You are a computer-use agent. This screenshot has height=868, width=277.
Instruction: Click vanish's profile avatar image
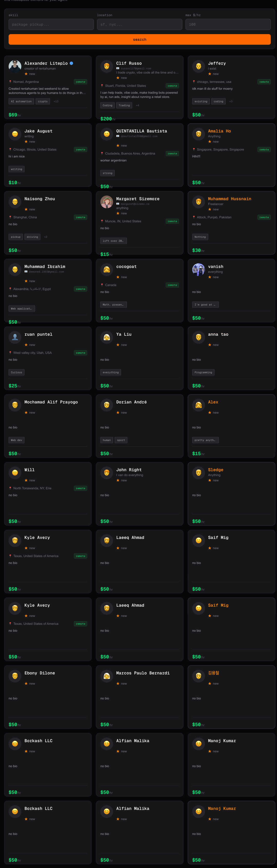pyautogui.click(x=198, y=270)
